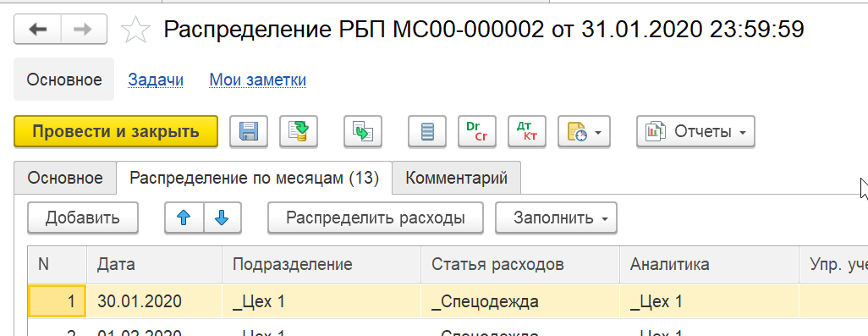Viewport: 868px width, 336px height.
Task: Save document using floppy disk icon
Action: pyautogui.click(x=249, y=131)
